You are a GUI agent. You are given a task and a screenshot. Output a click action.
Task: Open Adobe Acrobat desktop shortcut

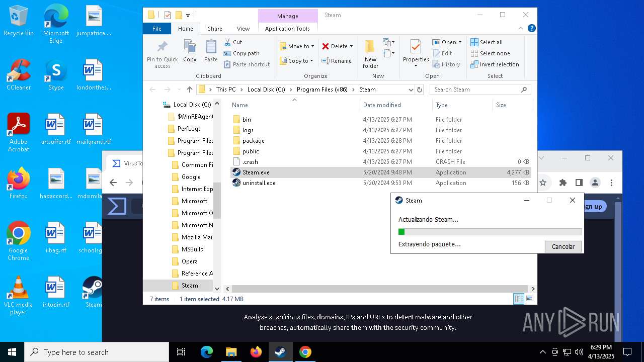[19, 133]
